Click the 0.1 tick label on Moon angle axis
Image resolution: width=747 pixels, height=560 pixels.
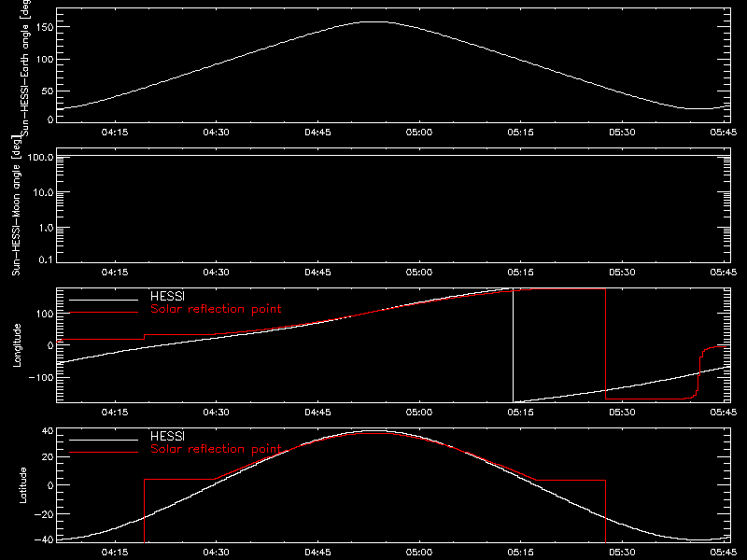[x=46, y=259]
